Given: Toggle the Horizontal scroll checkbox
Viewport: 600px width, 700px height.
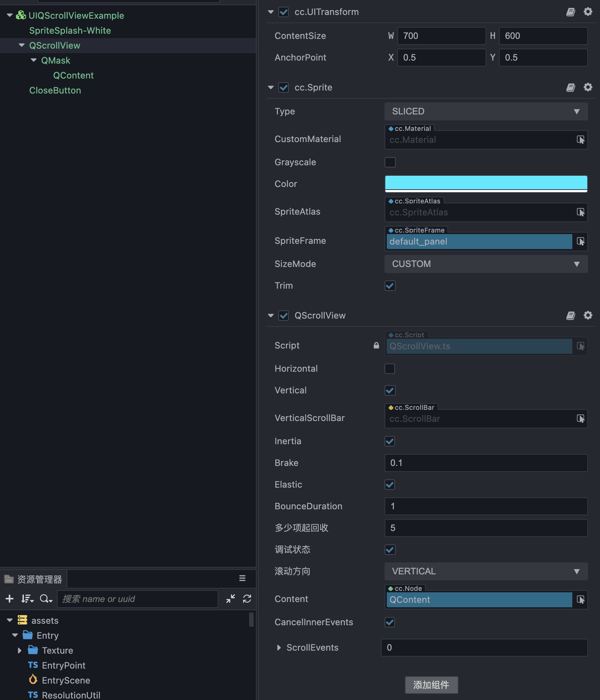Looking at the screenshot, I should pyautogui.click(x=390, y=369).
